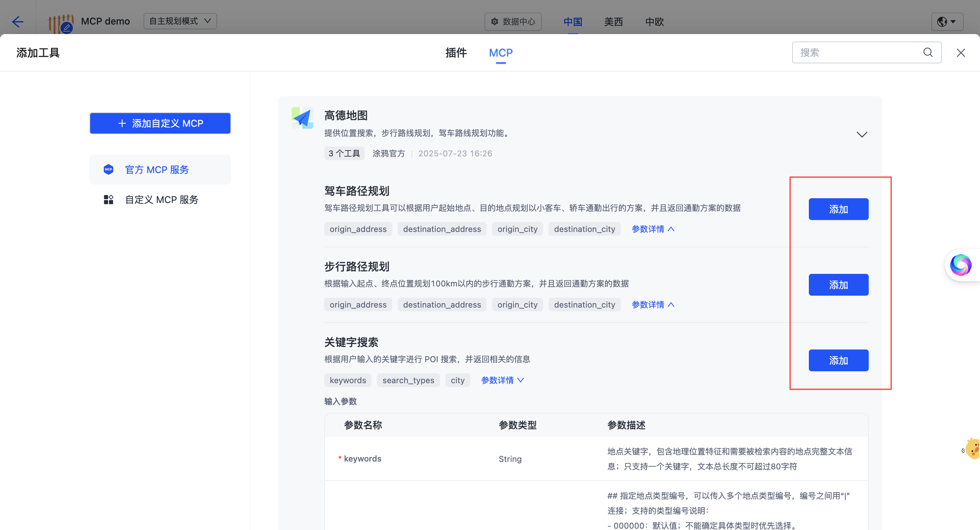Collapse 参数详情 for 步行路径规划

pos(653,305)
